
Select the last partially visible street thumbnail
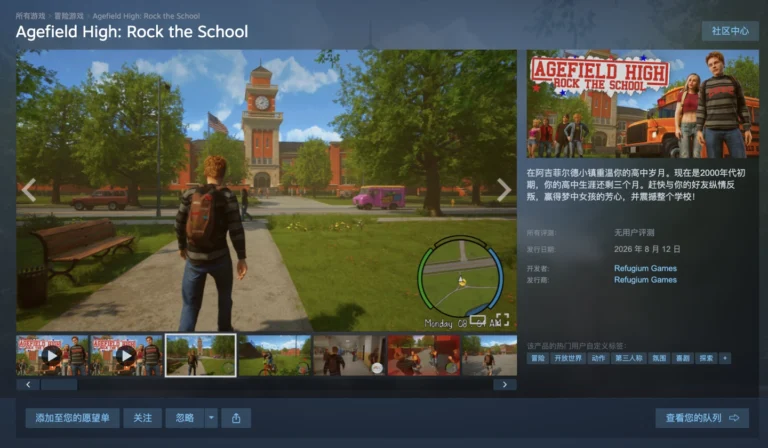click(x=489, y=355)
